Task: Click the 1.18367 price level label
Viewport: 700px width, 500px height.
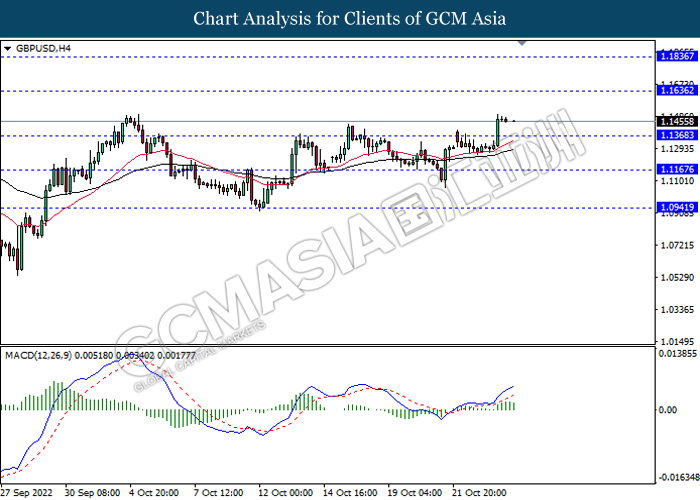Action: 677,56
